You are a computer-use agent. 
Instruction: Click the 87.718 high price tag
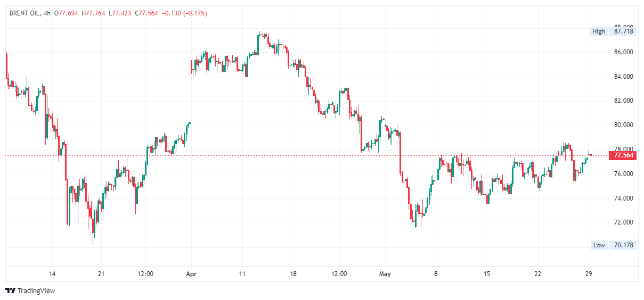click(623, 31)
